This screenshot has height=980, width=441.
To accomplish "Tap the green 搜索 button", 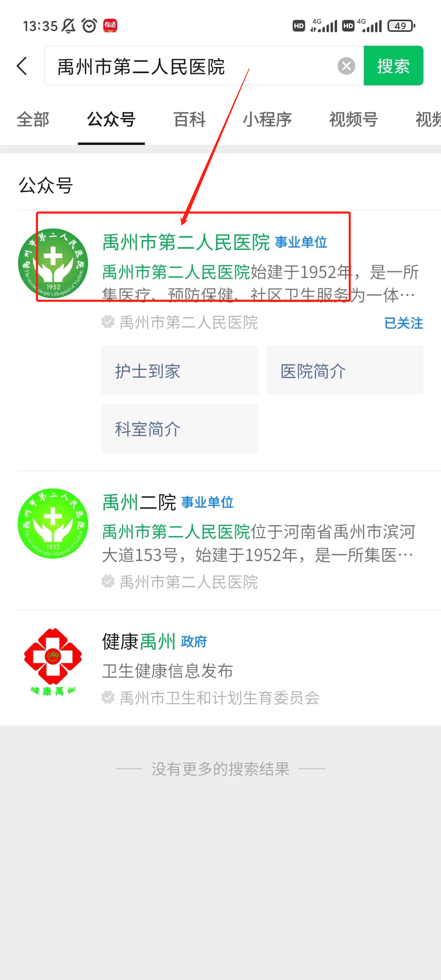I will 393,66.
